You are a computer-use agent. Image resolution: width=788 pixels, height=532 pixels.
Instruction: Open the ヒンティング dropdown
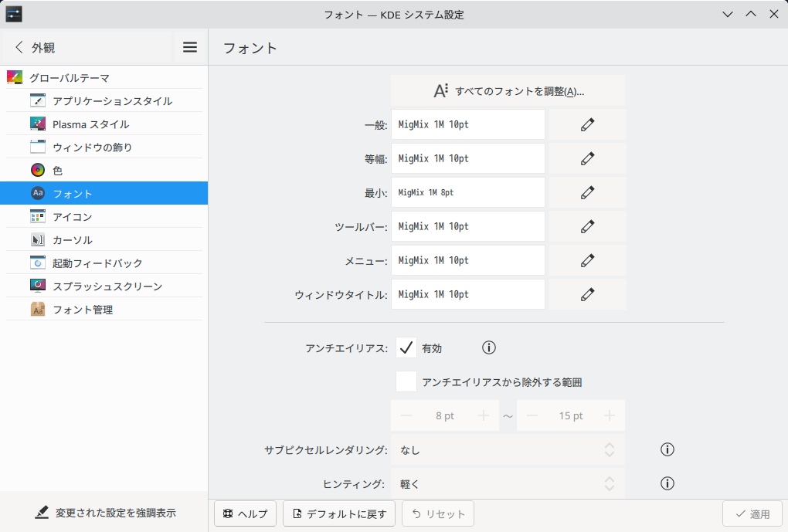tap(508, 483)
